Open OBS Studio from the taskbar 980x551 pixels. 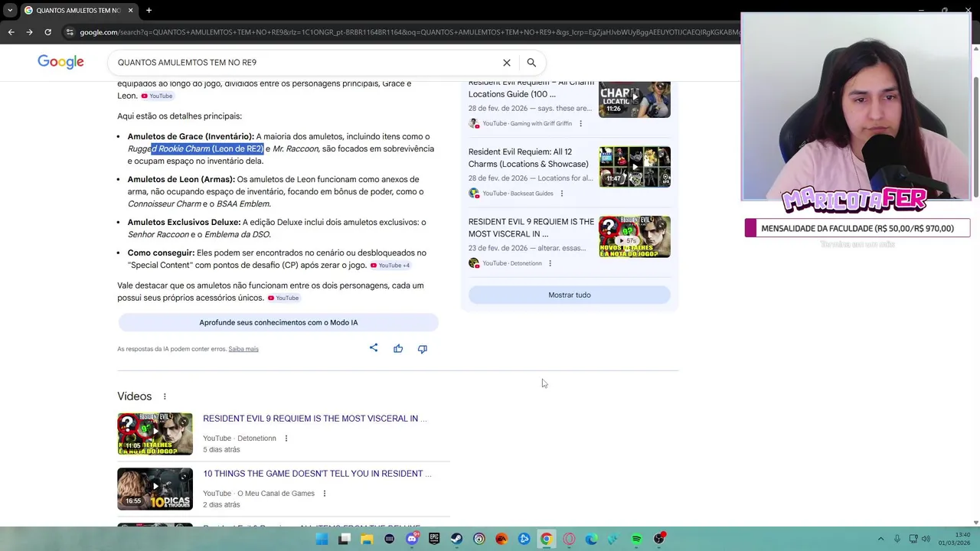[x=659, y=539]
